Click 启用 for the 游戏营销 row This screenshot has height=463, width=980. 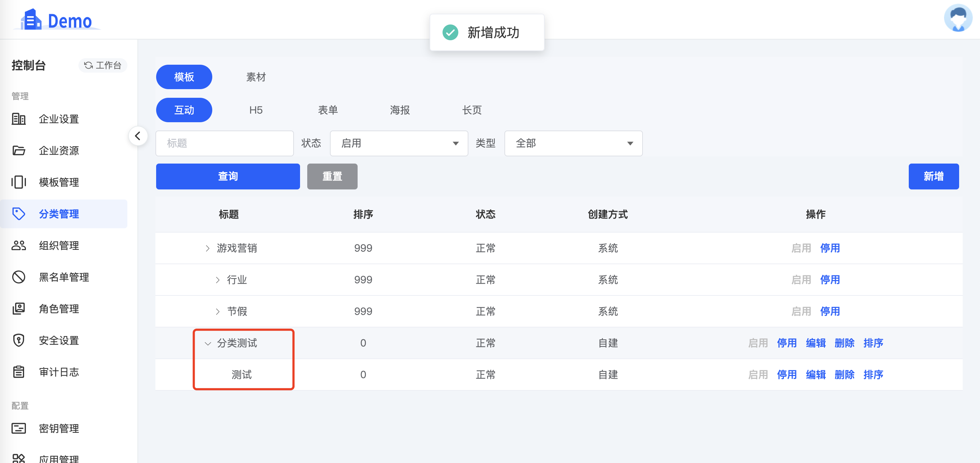pos(801,248)
